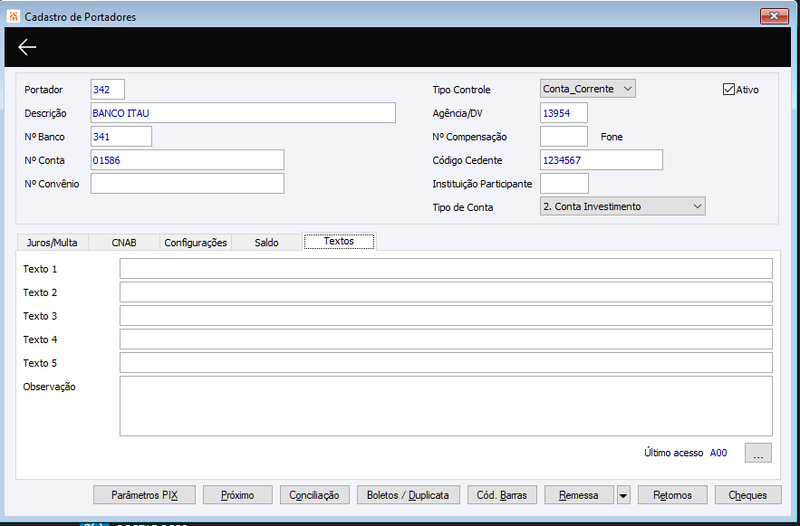Image resolution: width=800 pixels, height=526 pixels.
Task: Focus the Portador field with 342
Action: pyautogui.click(x=108, y=89)
